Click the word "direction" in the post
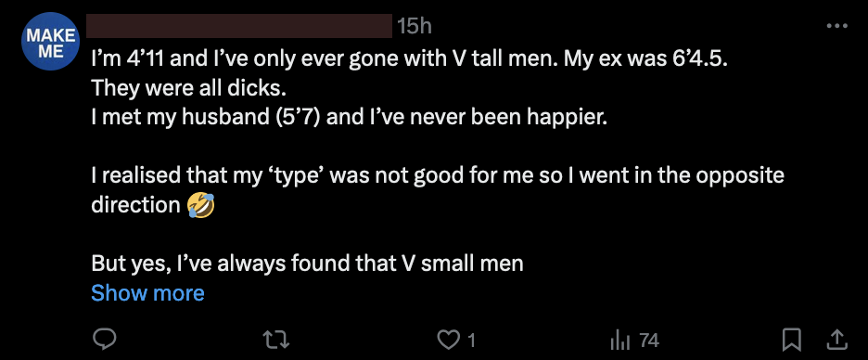Viewport: 868px width, 360px height. [135, 205]
